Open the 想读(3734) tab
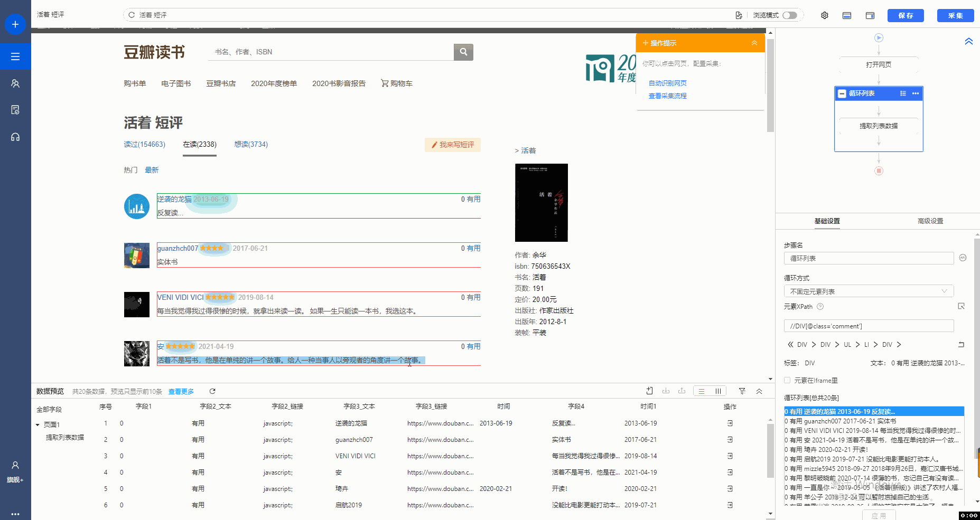This screenshot has height=520, width=980. point(251,144)
